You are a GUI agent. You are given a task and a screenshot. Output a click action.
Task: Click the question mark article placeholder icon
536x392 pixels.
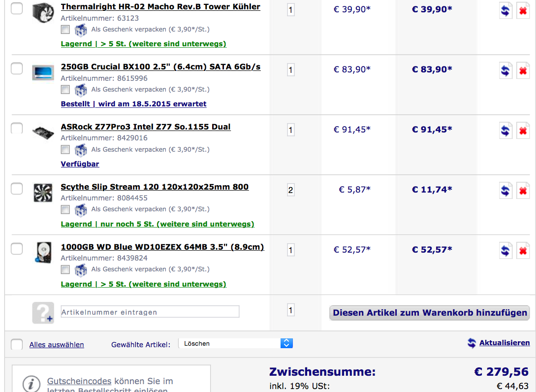click(43, 313)
